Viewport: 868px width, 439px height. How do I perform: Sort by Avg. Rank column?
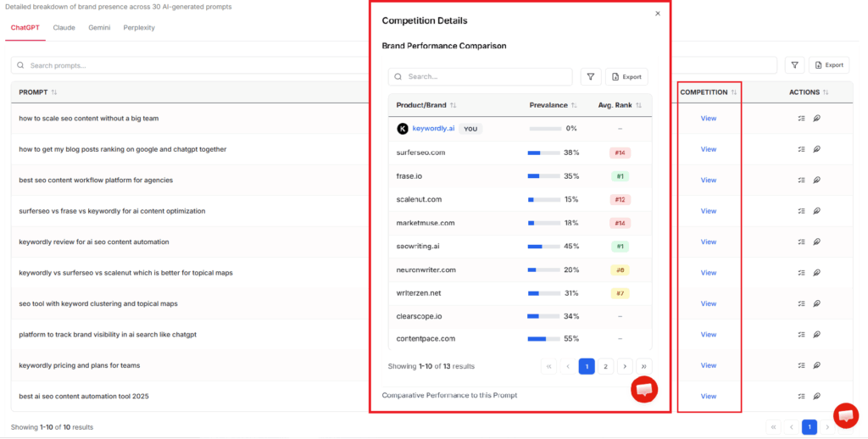tap(639, 105)
